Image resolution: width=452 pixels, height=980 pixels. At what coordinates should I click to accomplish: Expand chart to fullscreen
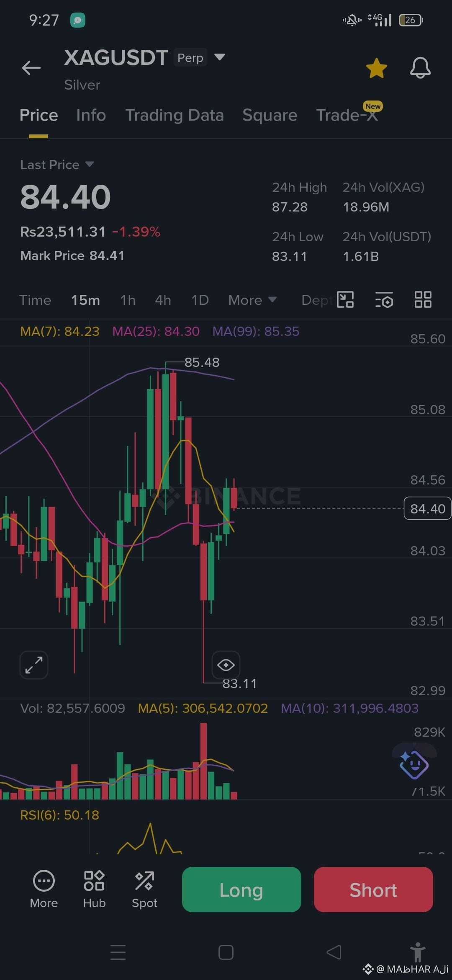(x=34, y=665)
